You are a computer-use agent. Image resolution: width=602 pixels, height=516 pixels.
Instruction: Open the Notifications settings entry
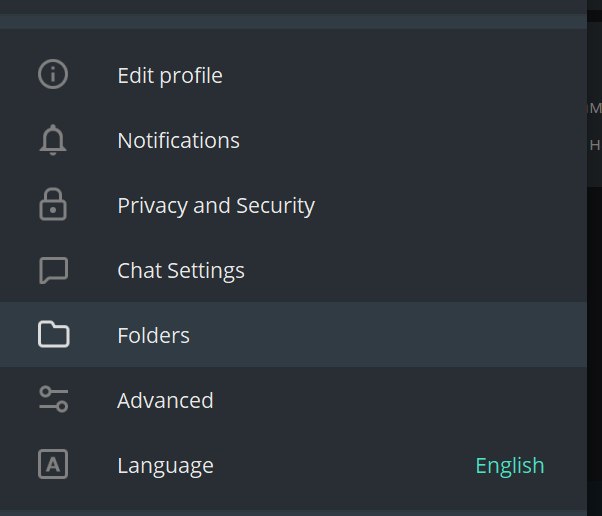pos(179,140)
